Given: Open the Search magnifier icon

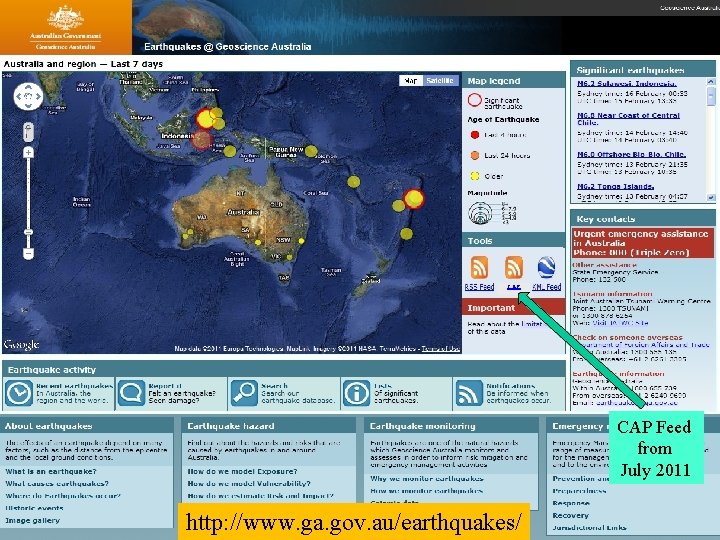Looking at the screenshot, I should coord(244,393).
